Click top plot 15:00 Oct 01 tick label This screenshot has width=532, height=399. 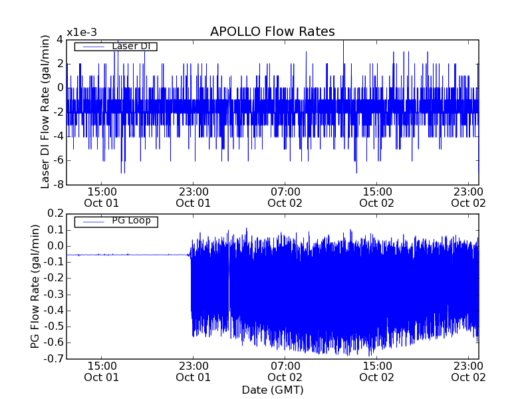pyautogui.click(x=102, y=198)
